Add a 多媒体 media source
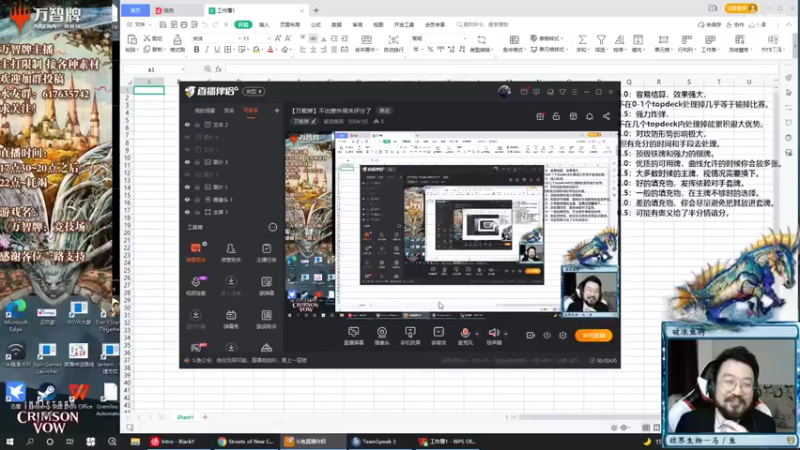This screenshot has width=800, height=450. [438, 336]
